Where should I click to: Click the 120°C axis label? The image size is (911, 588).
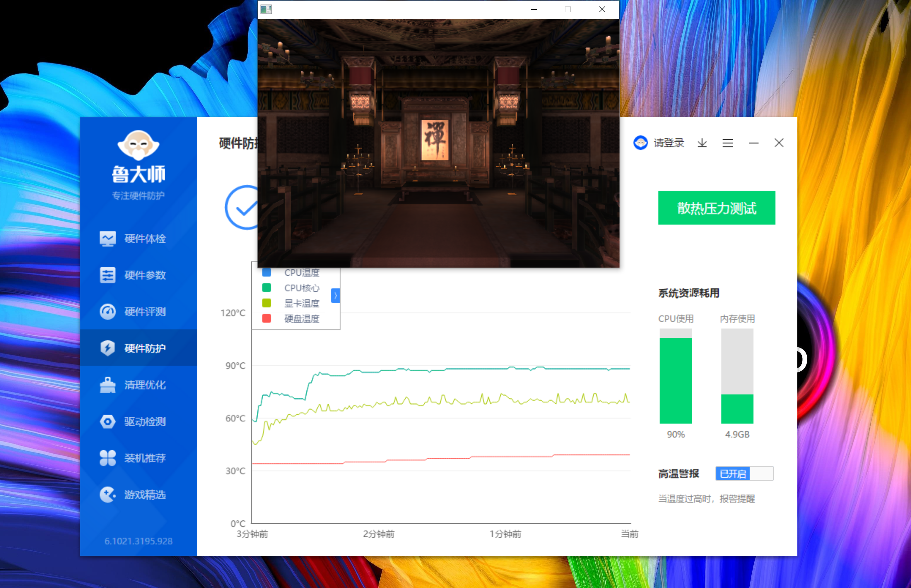tap(233, 313)
